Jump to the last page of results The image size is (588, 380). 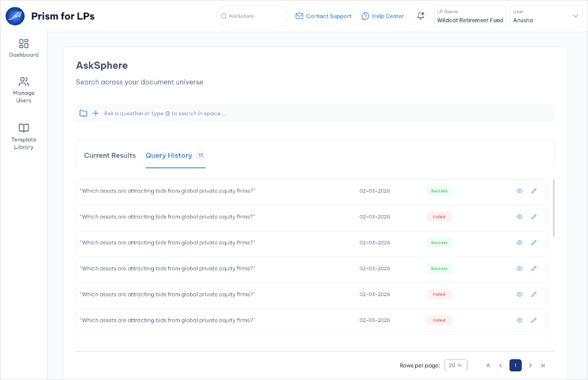543,366
